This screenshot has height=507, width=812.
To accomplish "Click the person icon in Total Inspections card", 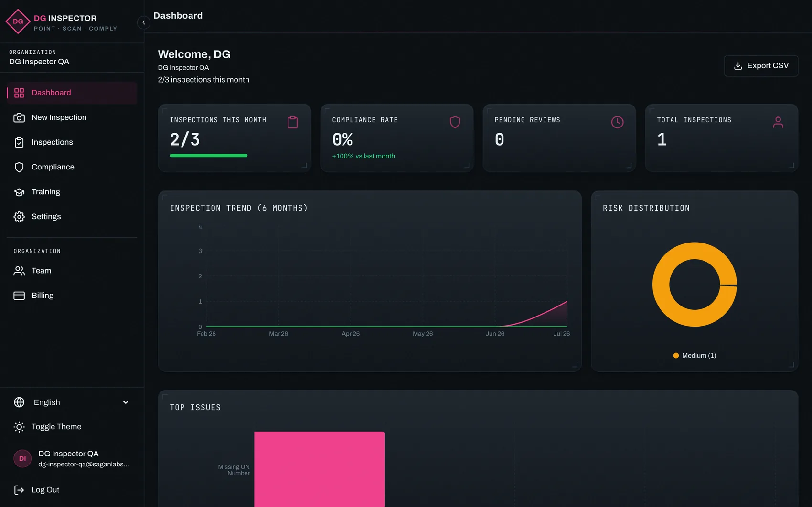I will (778, 122).
